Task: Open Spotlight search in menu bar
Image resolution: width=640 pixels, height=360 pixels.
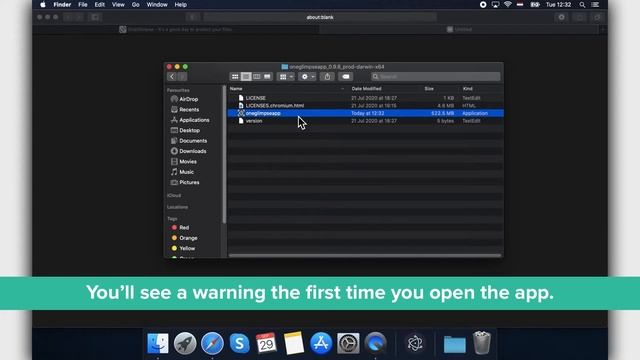Action: [x=582, y=5]
